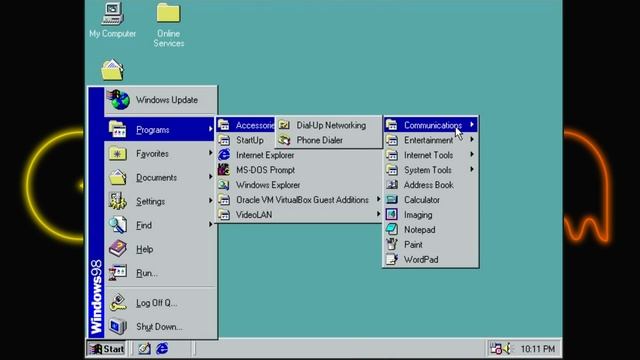Screen dimensions: 640x360
Task: Click the Dial-Up Networking label text
Action: point(331,125)
